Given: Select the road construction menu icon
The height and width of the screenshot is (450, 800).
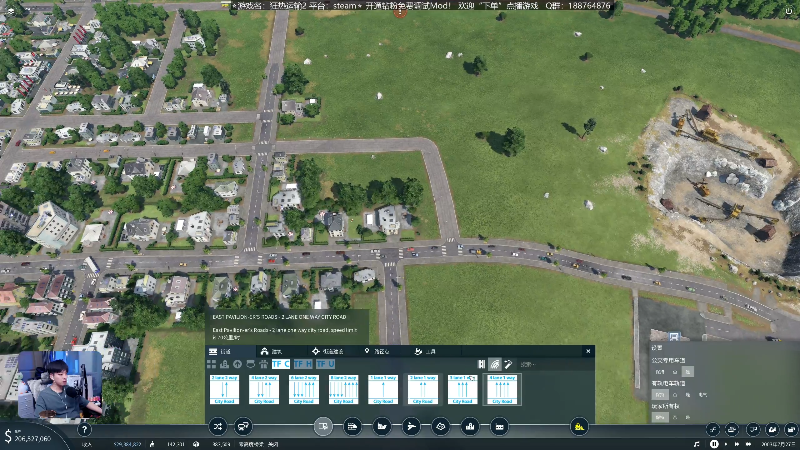Looking at the screenshot, I should (323, 427).
